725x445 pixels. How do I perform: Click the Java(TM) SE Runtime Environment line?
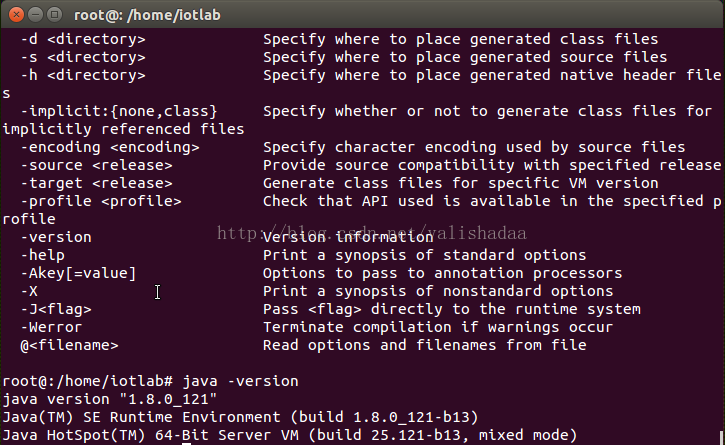point(240,417)
